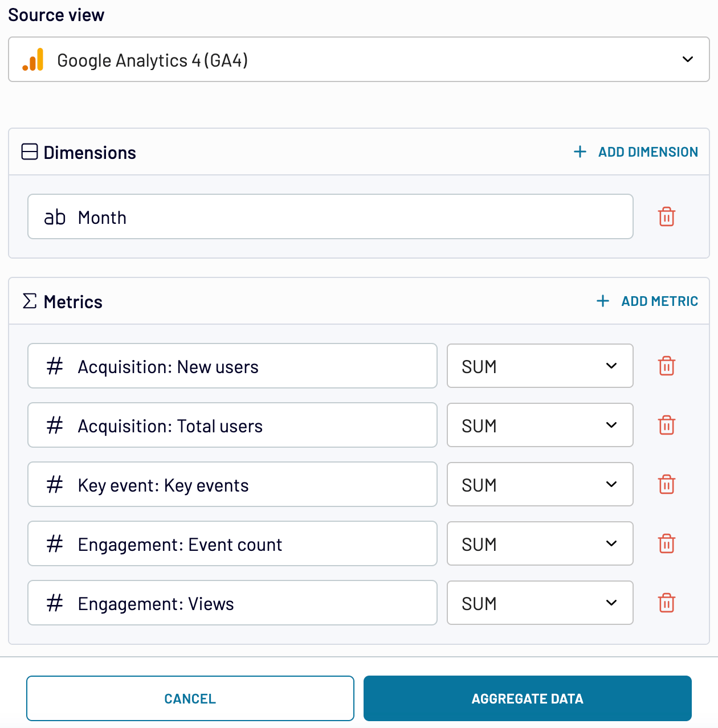The width and height of the screenshot is (718, 728).
Task: Click the CANCEL button
Action: click(x=190, y=698)
